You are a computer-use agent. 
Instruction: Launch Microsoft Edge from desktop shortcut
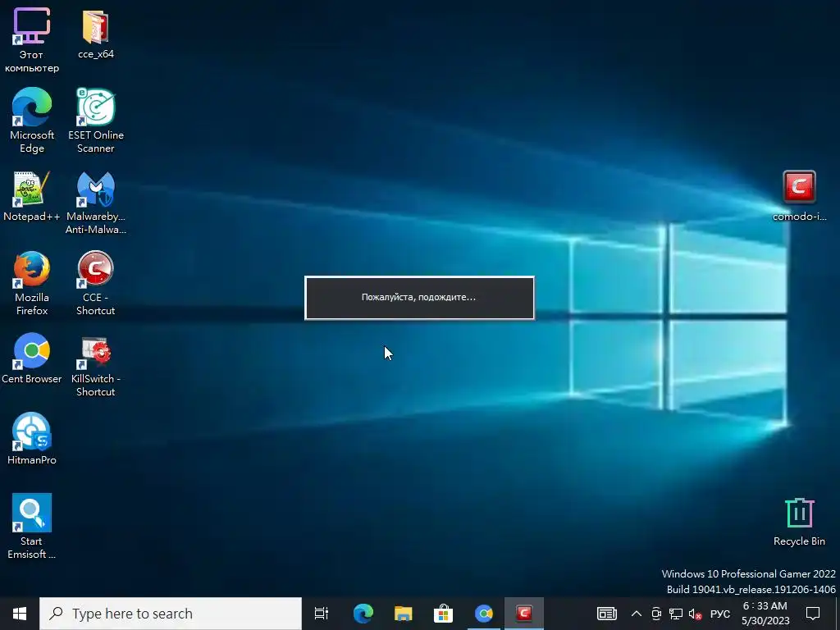(x=32, y=121)
